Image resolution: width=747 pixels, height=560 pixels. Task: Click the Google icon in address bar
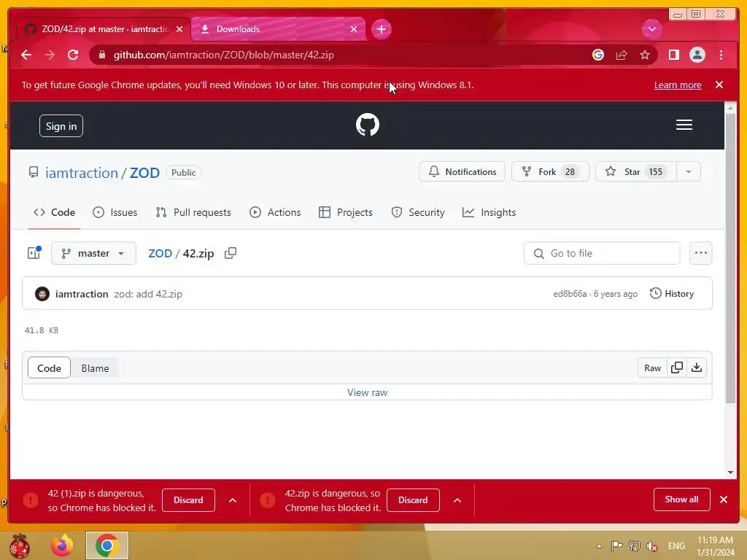[598, 55]
